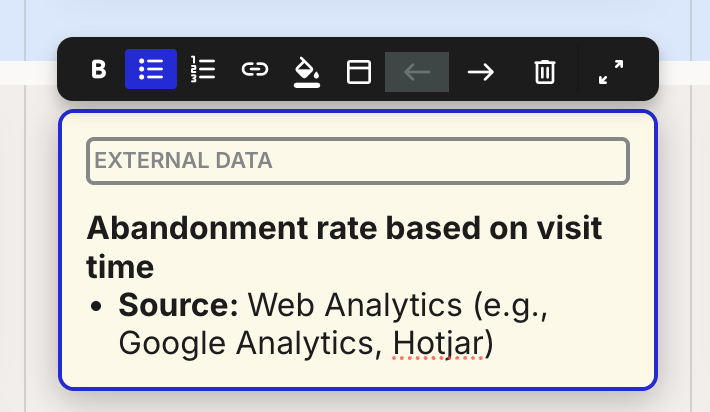Click the underlined word 'Hotjar'
This screenshot has width=710, height=412.
[x=438, y=343]
